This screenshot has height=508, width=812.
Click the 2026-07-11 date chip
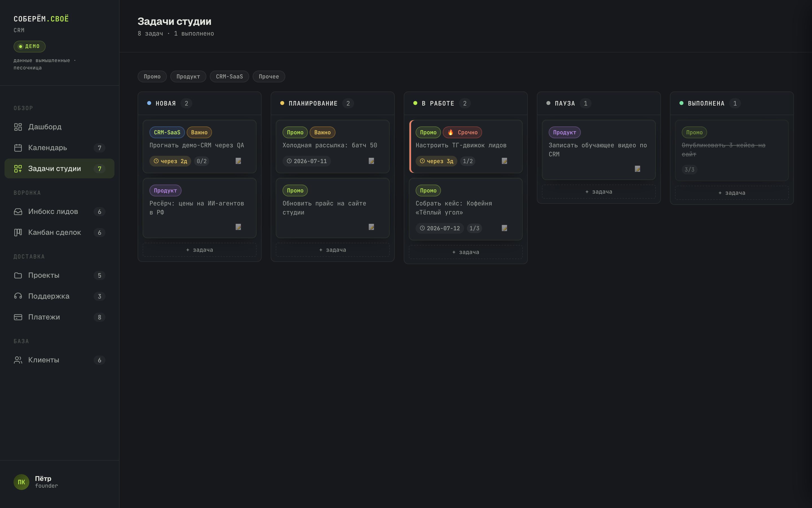(x=307, y=161)
